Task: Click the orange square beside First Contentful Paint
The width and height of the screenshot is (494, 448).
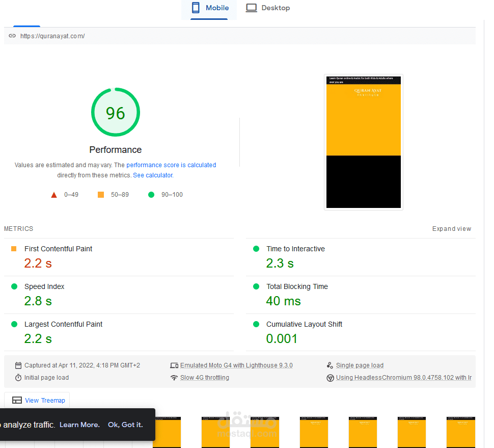Action: coord(14,249)
